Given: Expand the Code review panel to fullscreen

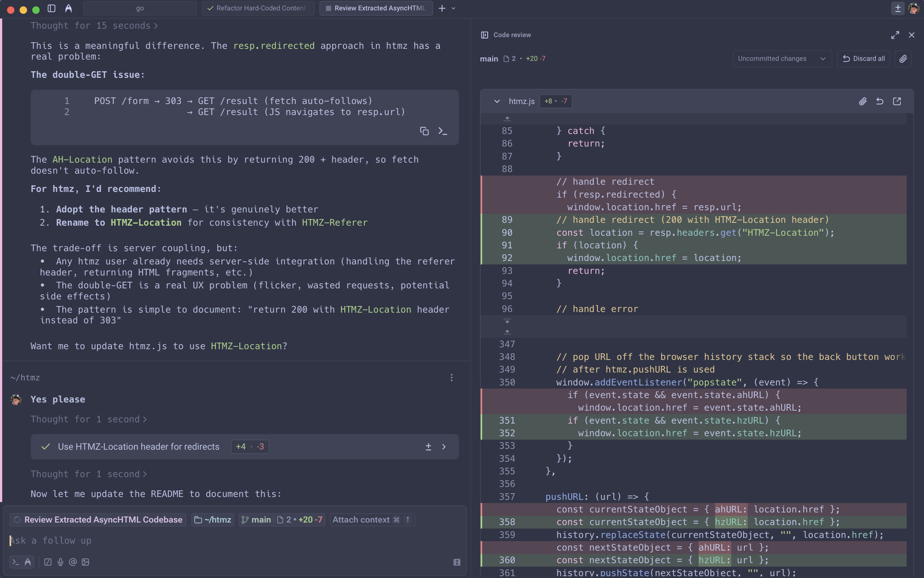Looking at the screenshot, I should point(895,35).
